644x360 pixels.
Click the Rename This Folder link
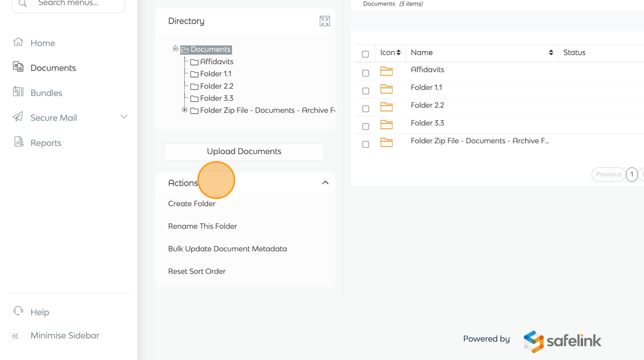click(202, 226)
